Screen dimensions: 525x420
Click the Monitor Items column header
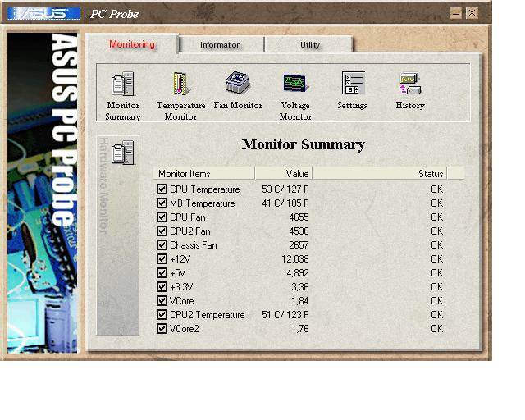click(x=203, y=173)
